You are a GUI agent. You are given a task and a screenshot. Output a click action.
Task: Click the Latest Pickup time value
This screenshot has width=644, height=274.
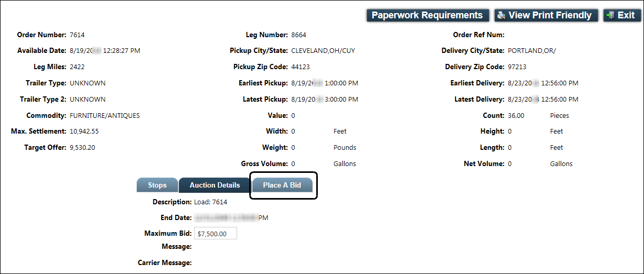click(x=325, y=100)
